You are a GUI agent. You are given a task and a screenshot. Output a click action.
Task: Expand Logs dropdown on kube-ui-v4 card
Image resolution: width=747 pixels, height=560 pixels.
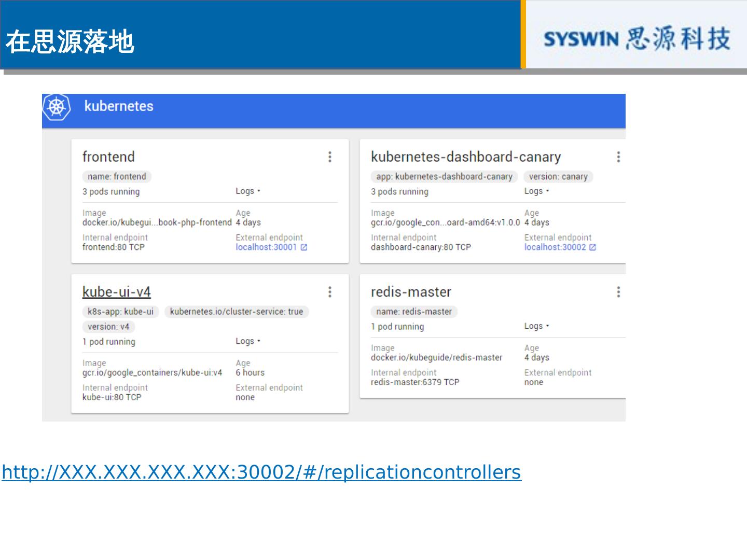248,341
